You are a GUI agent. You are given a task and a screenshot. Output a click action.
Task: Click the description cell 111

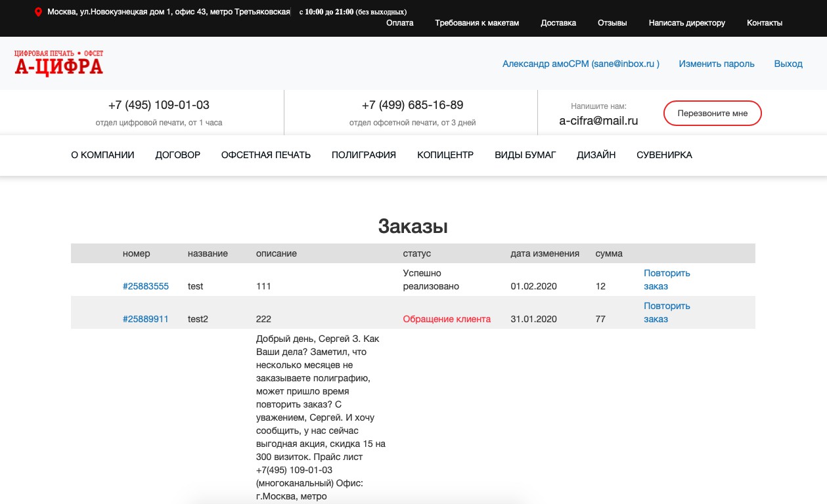point(263,286)
